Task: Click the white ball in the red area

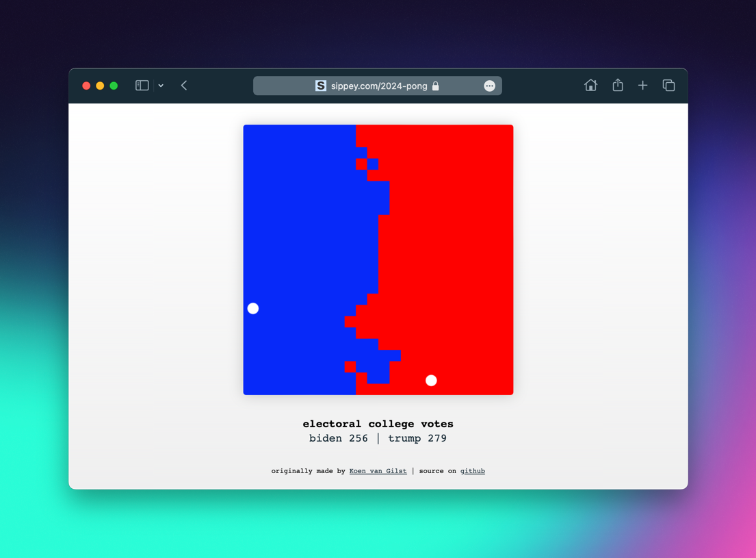Action: pos(431,381)
